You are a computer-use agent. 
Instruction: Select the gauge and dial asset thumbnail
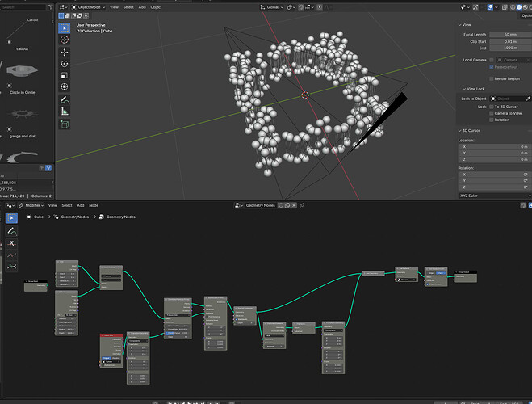[x=23, y=114]
